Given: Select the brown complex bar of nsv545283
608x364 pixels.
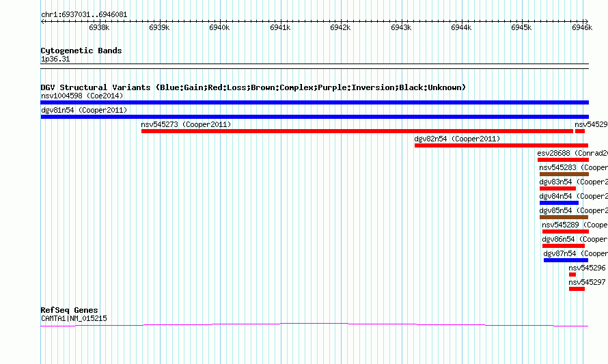Looking at the screenshot, I should coord(564,174).
